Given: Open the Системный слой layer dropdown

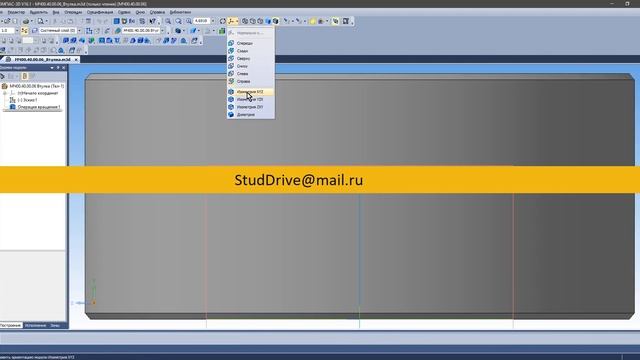Looking at the screenshot, I should 80,31.
